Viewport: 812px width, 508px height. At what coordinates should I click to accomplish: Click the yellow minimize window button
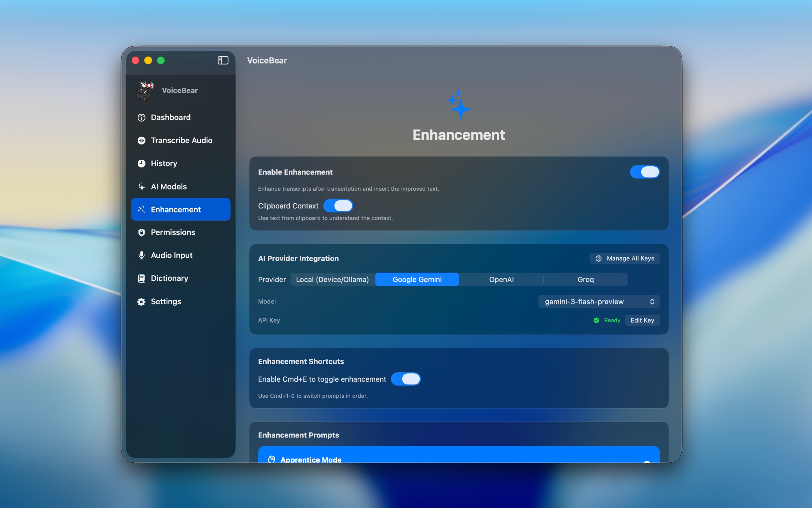point(148,60)
